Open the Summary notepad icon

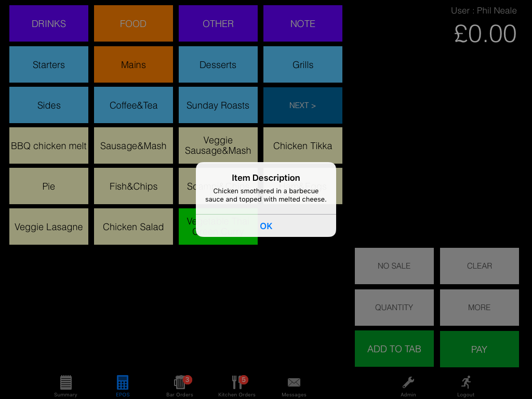point(65,383)
